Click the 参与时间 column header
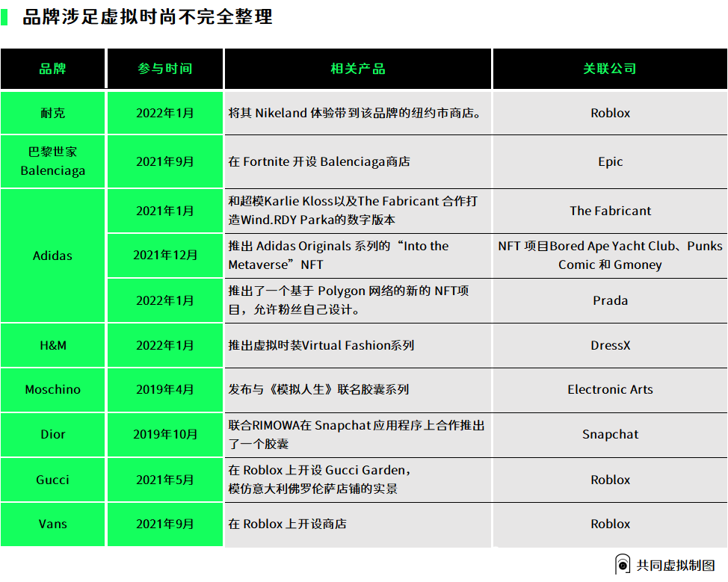This screenshot has height=582, width=728. pyautogui.click(x=165, y=69)
